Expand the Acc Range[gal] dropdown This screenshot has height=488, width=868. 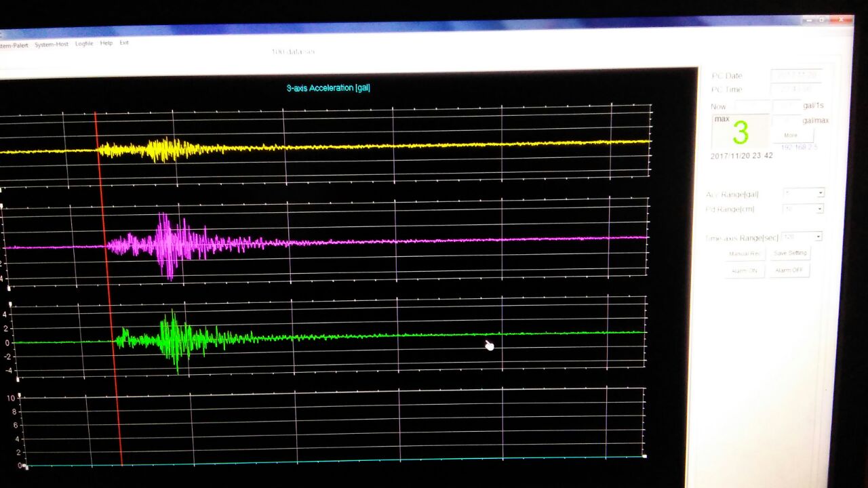pos(820,193)
